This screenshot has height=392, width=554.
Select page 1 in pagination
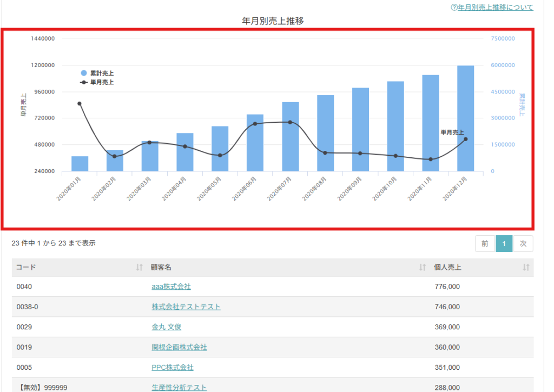(504, 244)
